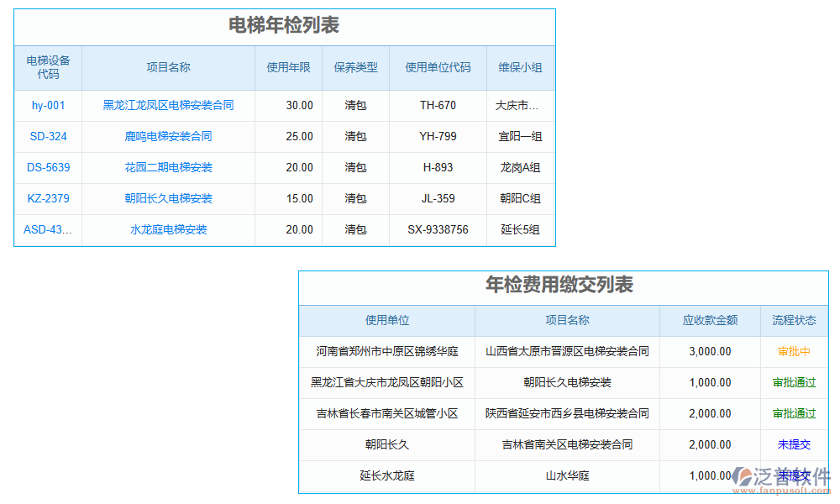Viewport: 840px width, 504px height.
Task: Open the 鹿鸣电梯安装合同 project
Action: (168, 136)
